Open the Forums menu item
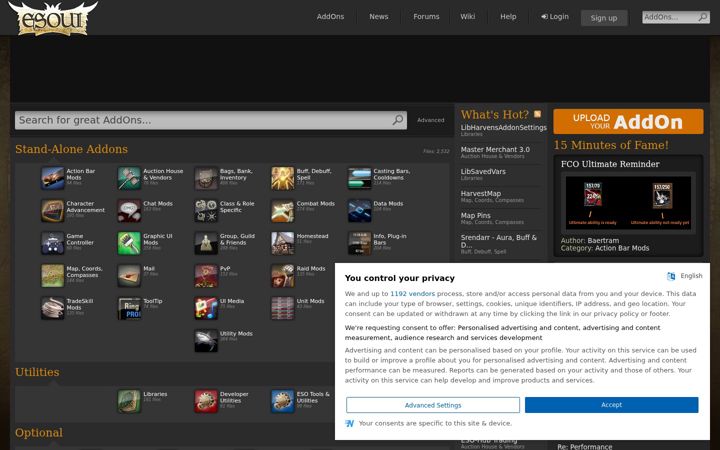The height and width of the screenshot is (450, 720). [x=426, y=17]
